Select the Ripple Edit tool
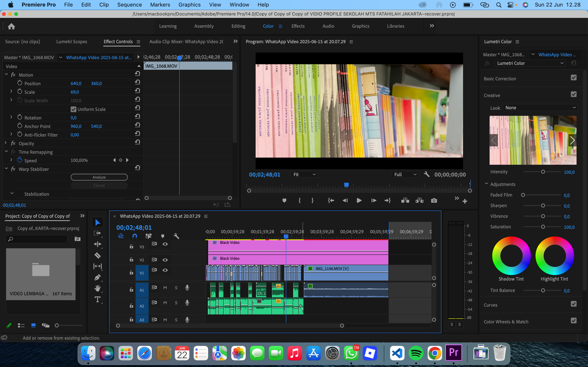 click(97, 244)
